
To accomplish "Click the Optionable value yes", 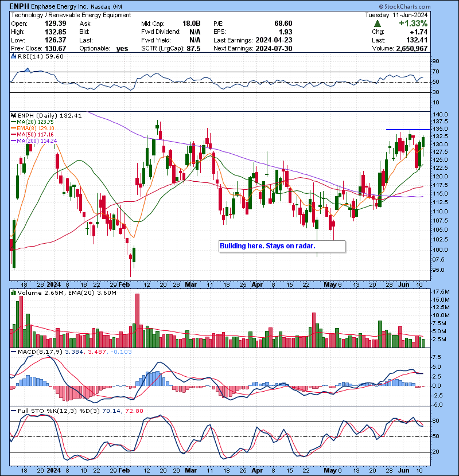I will (x=122, y=49).
